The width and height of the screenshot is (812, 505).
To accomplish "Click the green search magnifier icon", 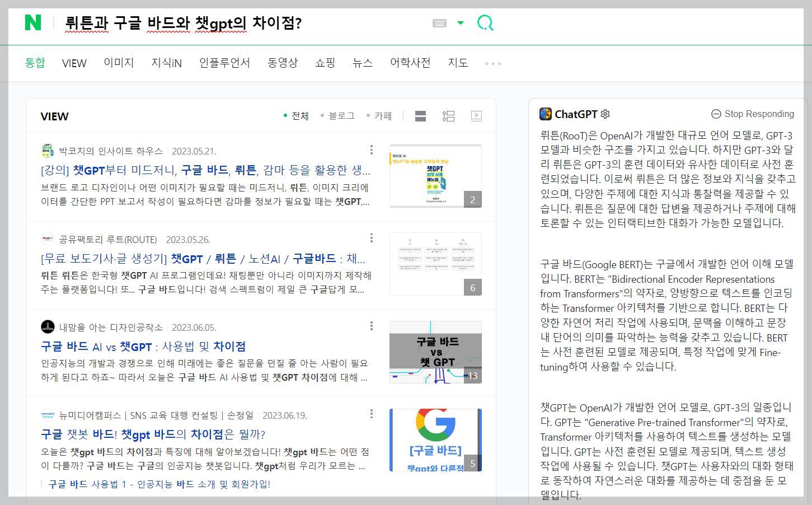I will 485,23.
